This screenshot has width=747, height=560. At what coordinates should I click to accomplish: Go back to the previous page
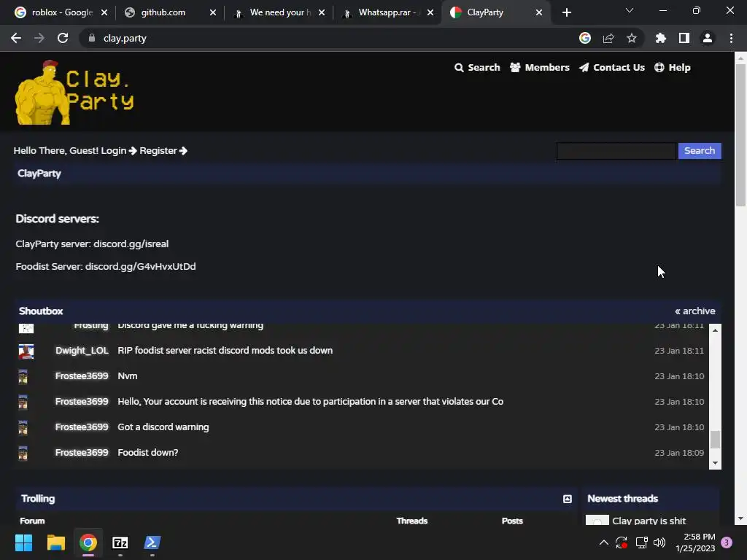16,38
